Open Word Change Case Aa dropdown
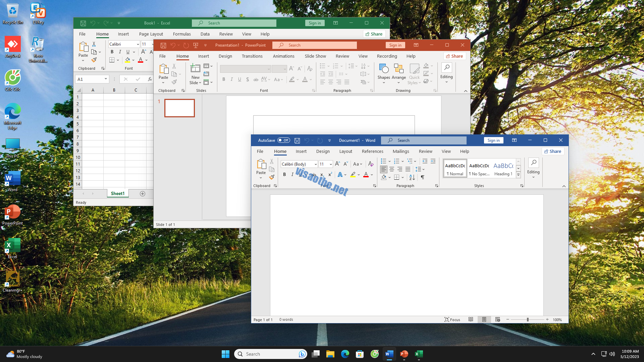644x362 pixels. 358,164
